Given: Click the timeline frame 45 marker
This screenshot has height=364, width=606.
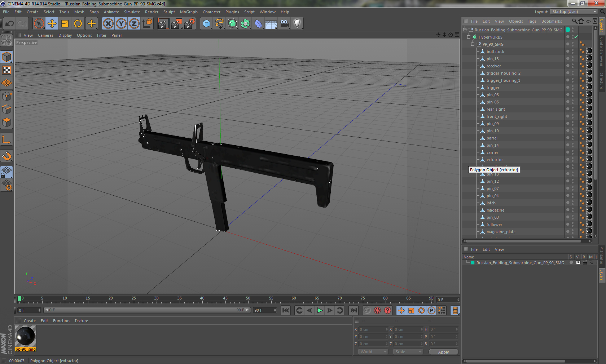Looking at the screenshot, I should [225, 299].
